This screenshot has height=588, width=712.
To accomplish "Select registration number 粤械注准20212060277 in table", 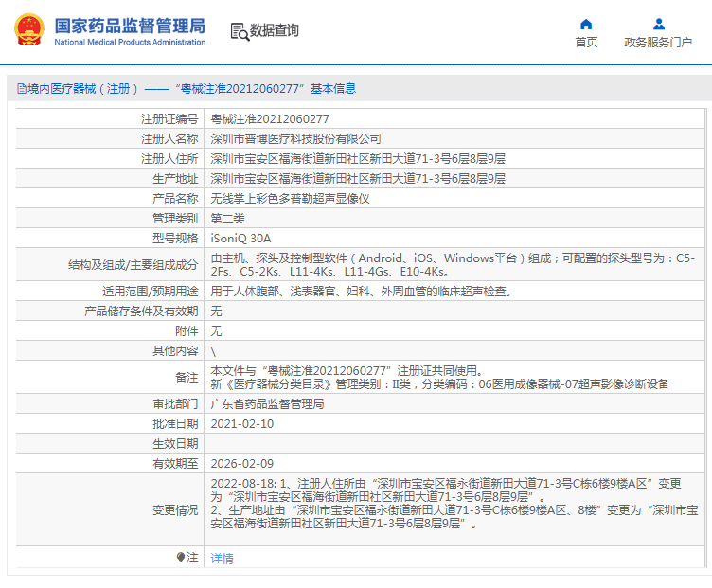I will click(270, 119).
